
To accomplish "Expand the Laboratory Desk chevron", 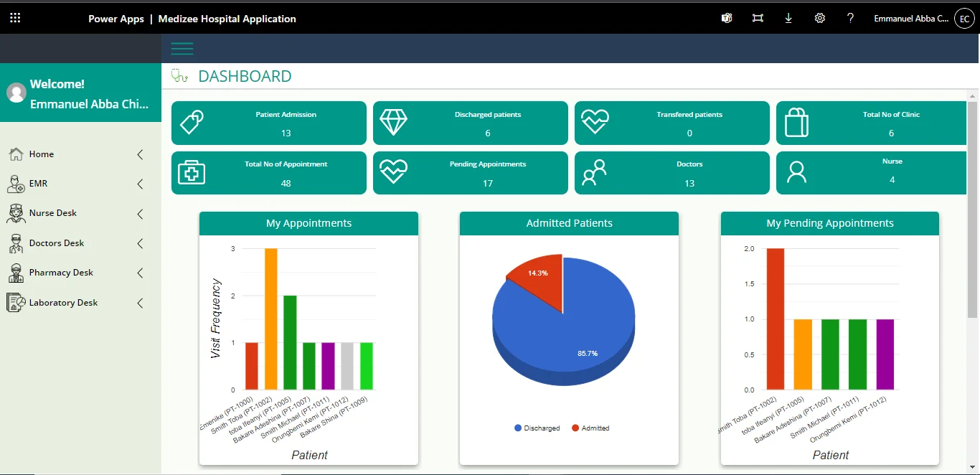I will pyautogui.click(x=140, y=304).
